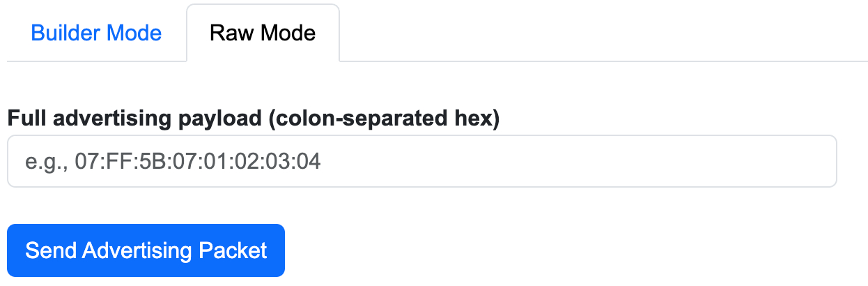Focus the full advertising payload input field
Viewport: 868px width, 286px height.
[x=421, y=162]
